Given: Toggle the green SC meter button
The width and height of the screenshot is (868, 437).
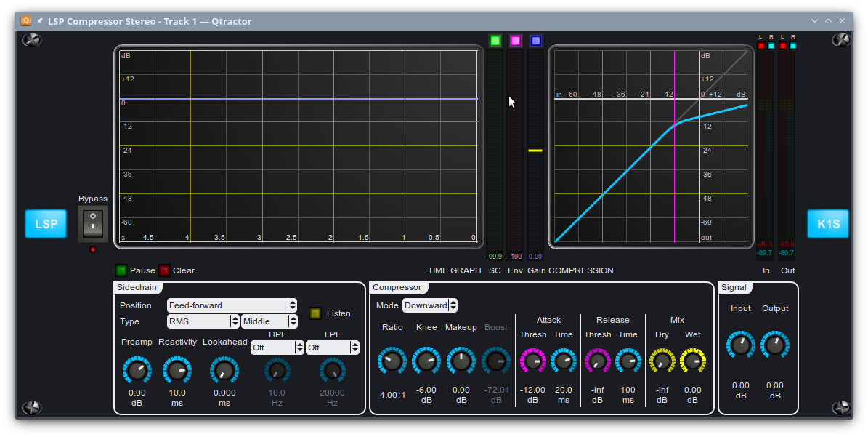Looking at the screenshot, I should point(495,41).
